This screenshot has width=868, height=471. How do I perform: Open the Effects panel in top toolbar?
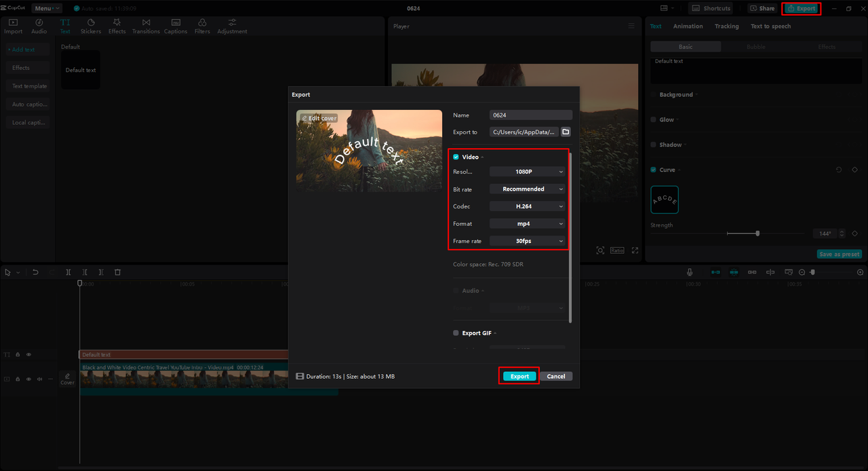[x=117, y=26]
